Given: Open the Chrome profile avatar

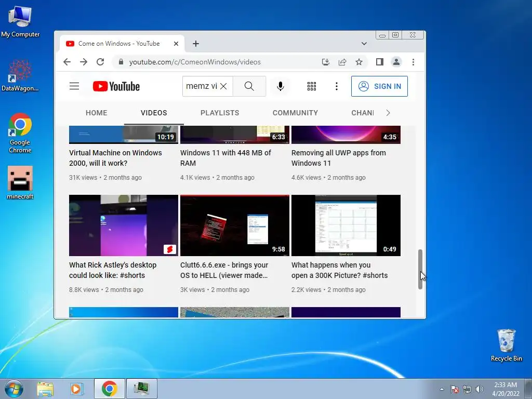Looking at the screenshot, I should [x=396, y=62].
